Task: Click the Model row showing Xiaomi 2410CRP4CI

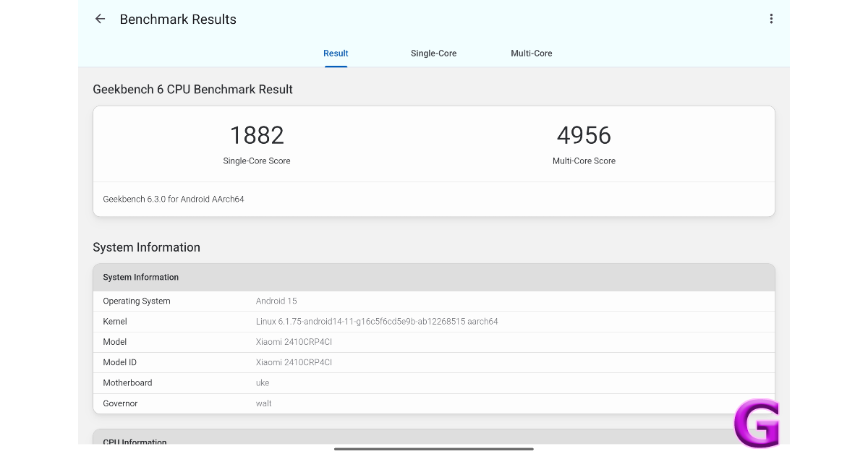Action: [289, 341]
